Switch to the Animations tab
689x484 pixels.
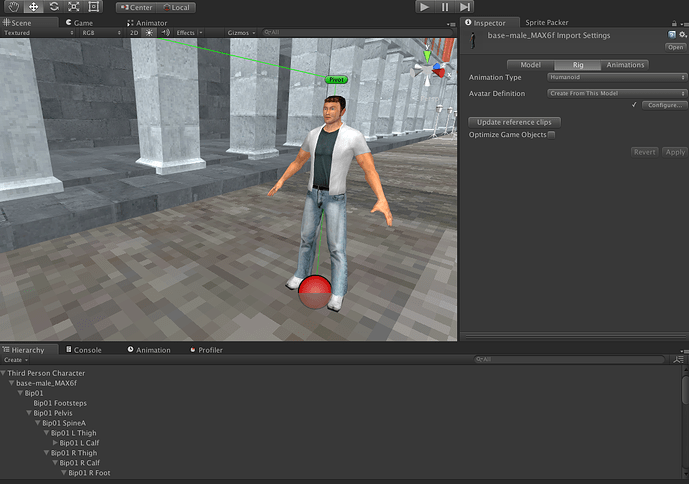point(626,65)
